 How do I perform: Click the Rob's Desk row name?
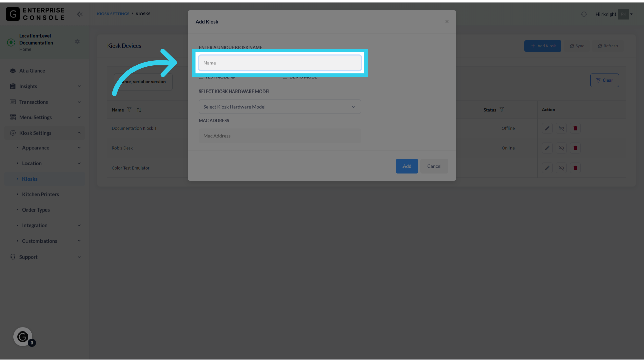pyautogui.click(x=122, y=148)
